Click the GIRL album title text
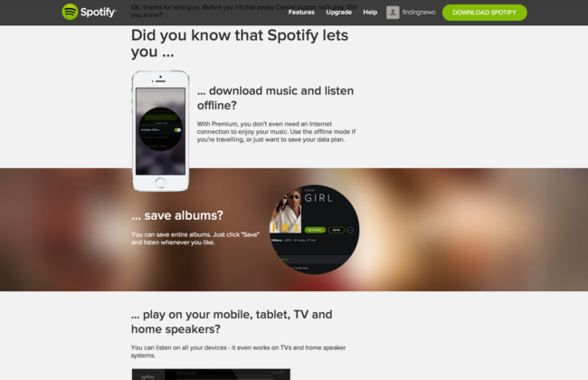Viewport: 588px width, 380px height. (x=318, y=198)
